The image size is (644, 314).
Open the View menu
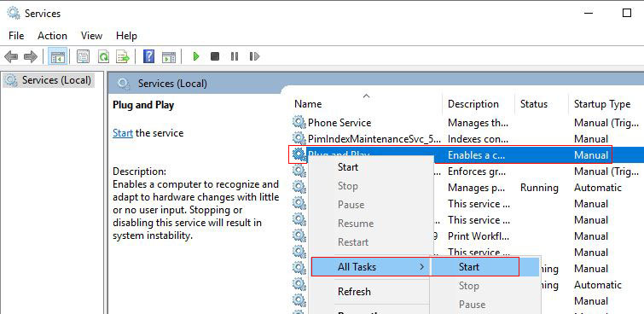click(x=91, y=36)
